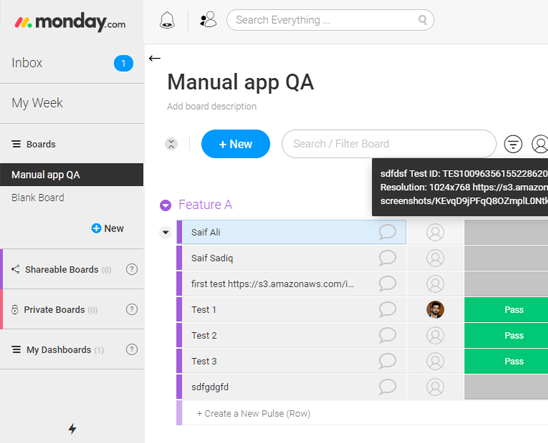Open conversation bubble for Test 3
Screen dimensions: 548x443
click(387, 361)
